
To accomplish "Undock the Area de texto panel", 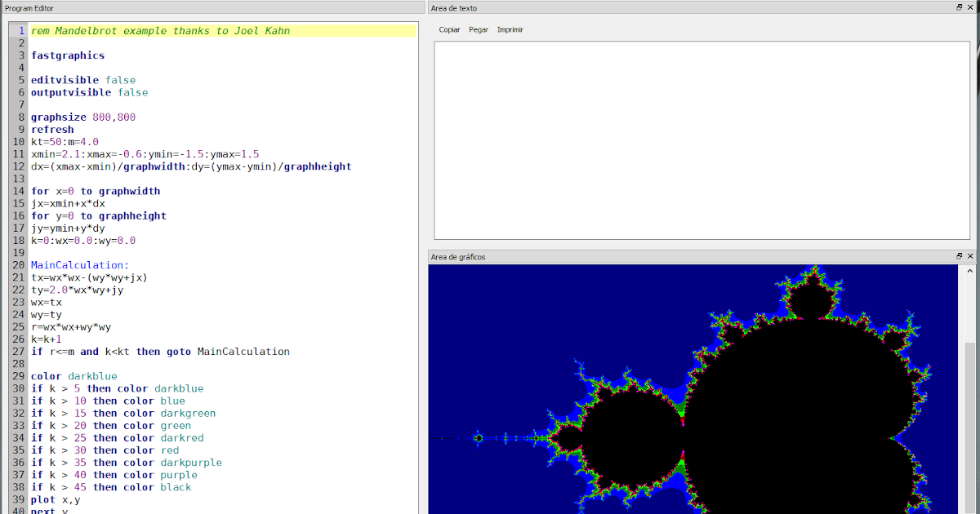I will 960,8.
